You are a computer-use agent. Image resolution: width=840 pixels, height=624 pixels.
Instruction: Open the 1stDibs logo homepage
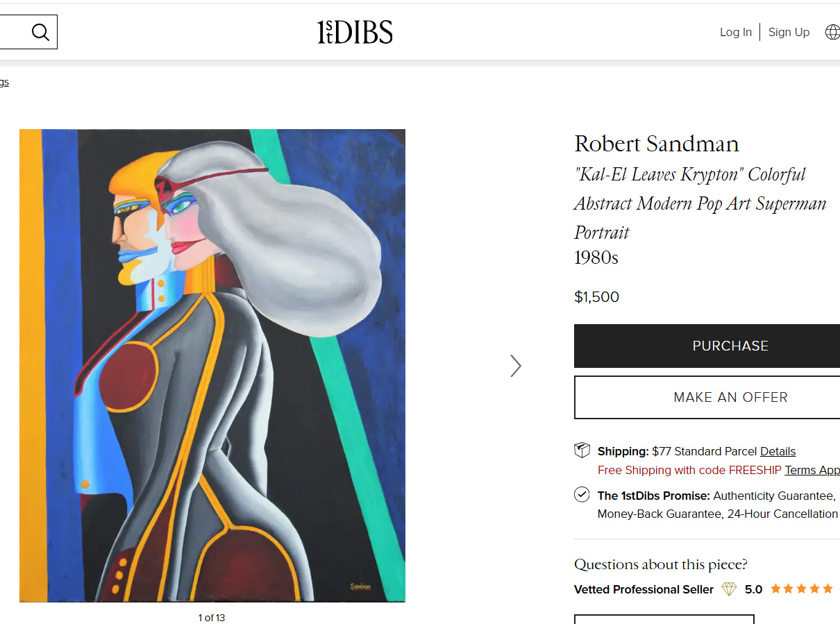(x=355, y=32)
